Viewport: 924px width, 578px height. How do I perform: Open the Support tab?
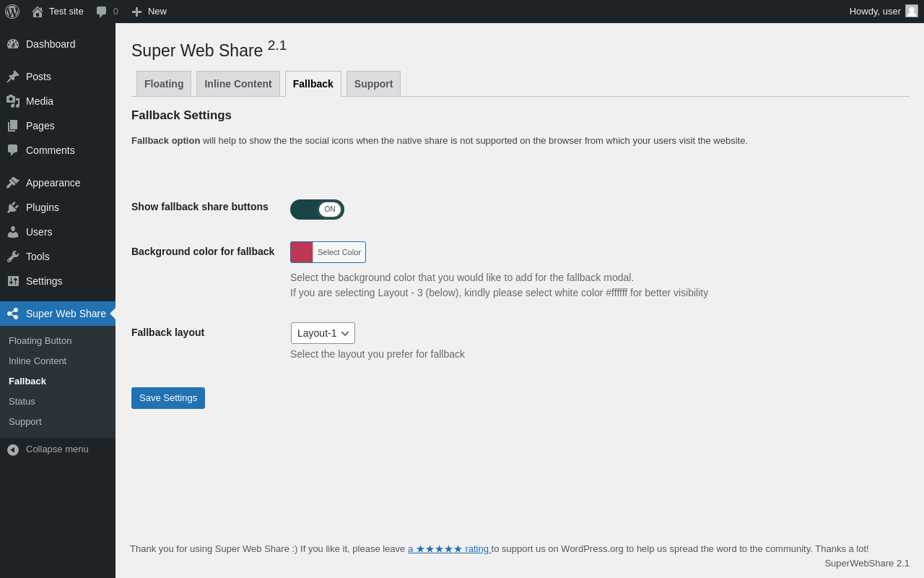click(373, 84)
